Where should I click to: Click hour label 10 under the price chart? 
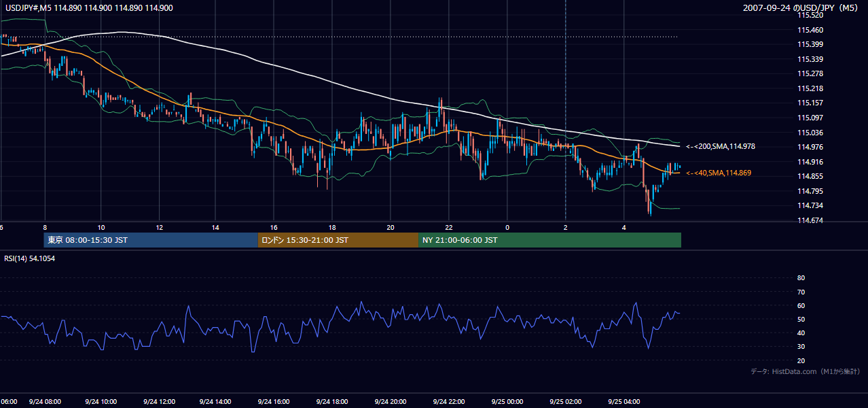click(x=101, y=226)
